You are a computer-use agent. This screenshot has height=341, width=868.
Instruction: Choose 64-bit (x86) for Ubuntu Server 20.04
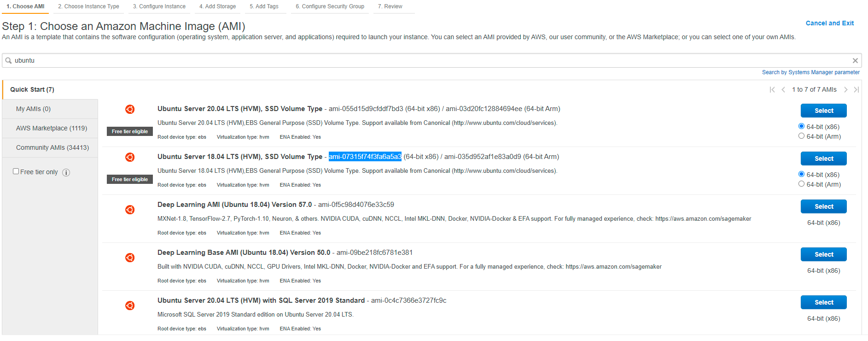pyautogui.click(x=801, y=126)
